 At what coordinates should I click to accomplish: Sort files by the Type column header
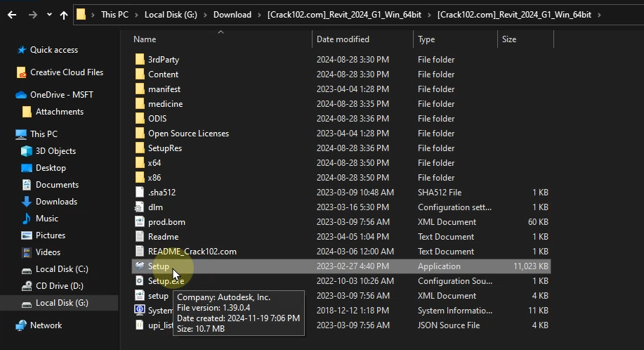[x=426, y=39]
